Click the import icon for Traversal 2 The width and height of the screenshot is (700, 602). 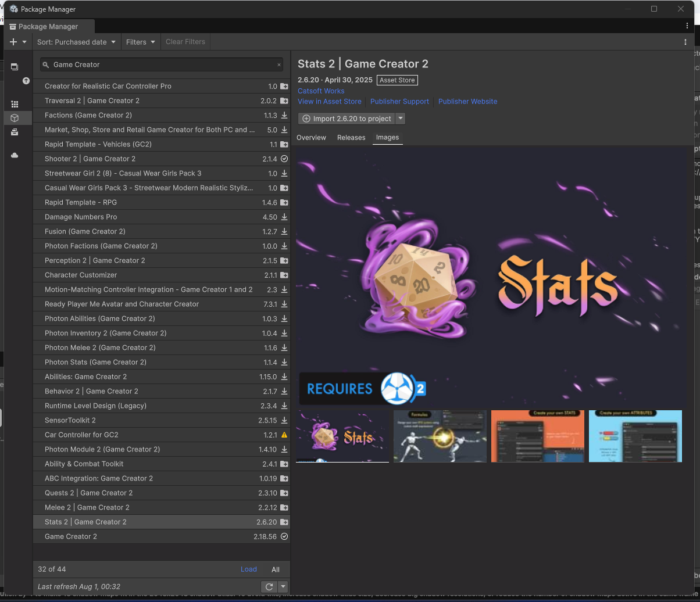tap(284, 101)
